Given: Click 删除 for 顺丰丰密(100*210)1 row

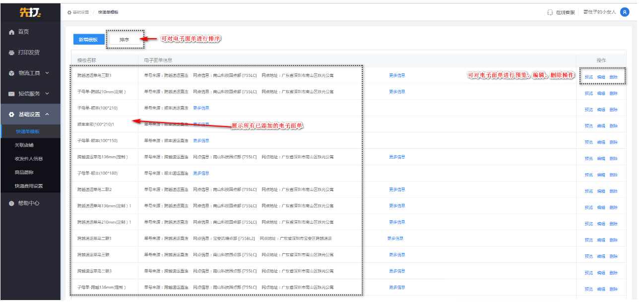Looking at the screenshot, I should pos(614,126).
